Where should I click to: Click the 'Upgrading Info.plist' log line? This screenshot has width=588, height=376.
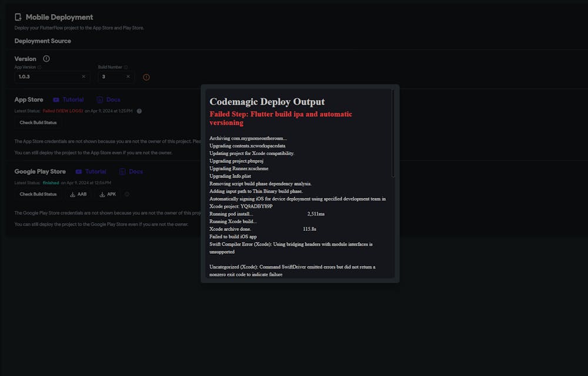pyautogui.click(x=230, y=176)
